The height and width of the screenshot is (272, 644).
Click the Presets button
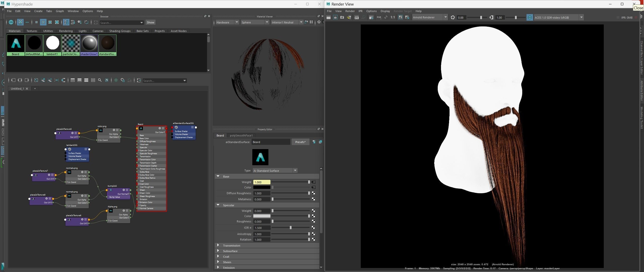tap(300, 142)
